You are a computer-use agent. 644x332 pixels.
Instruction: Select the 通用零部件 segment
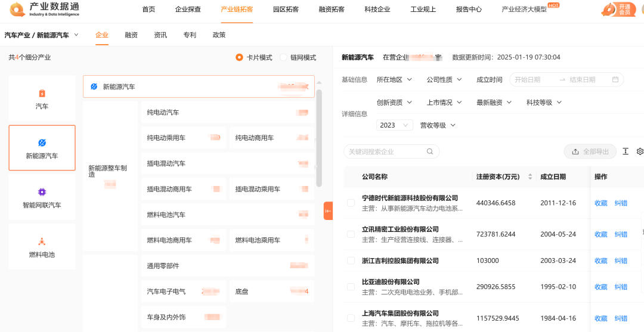point(228,266)
